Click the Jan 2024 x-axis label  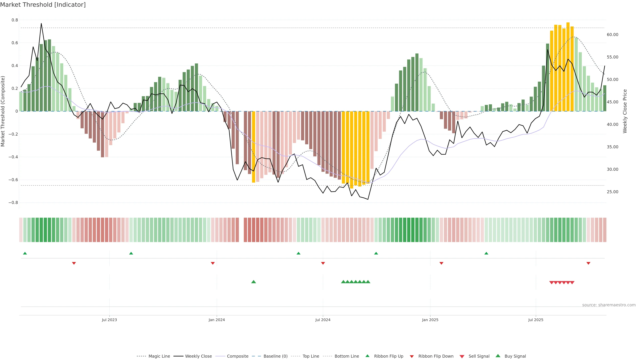(x=217, y=320)
